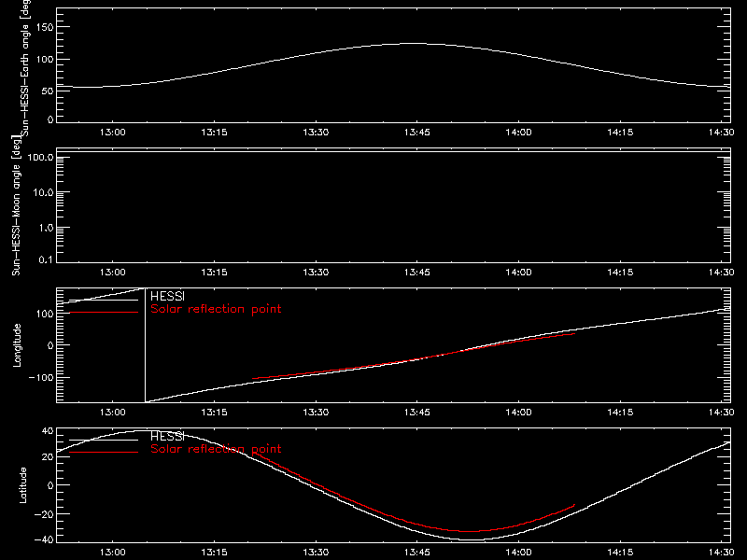Image resolution: width=747 pixels, height=560 pixels.
Task: Click the 14:30 time label under Earth angle plot
Action: click(721, 133)
